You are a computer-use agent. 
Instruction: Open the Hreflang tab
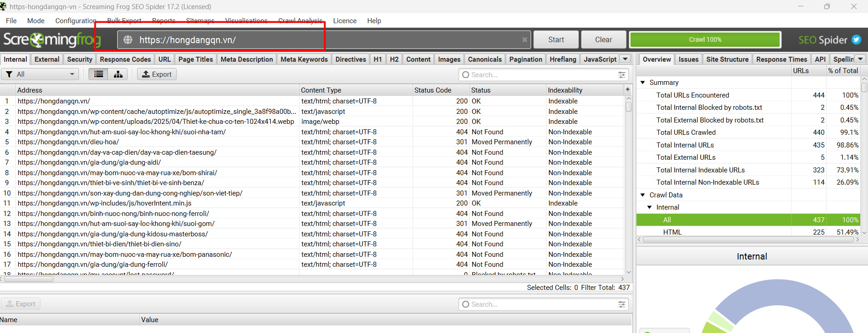[x=562, y=59]
